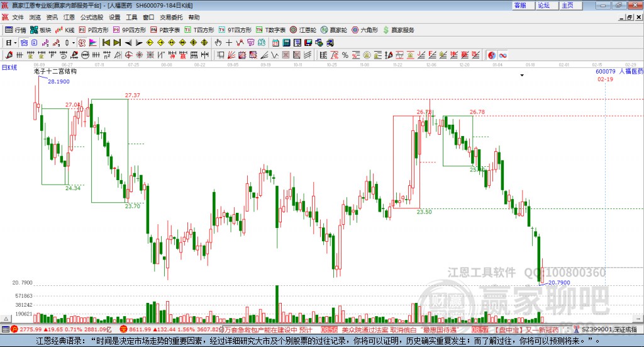
Task: Click the 论坛 forum button
Action: pyautogui.click(x=547, y=5)
